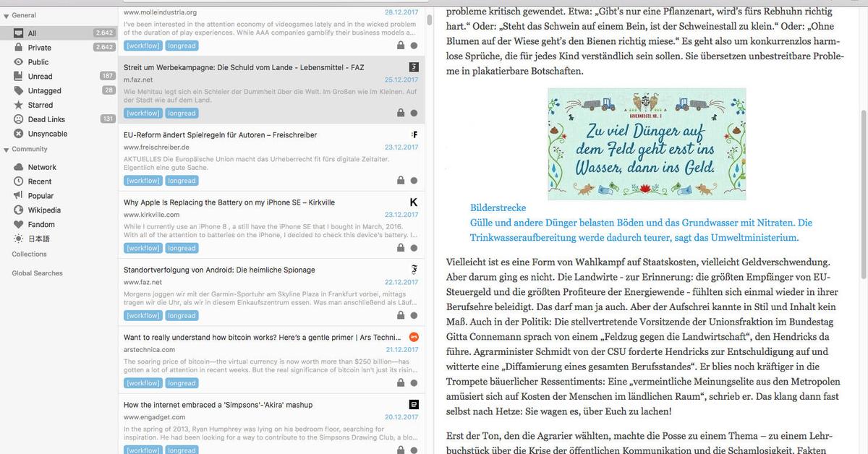Click the Untagged tag icon in sidebar
This screenshot has width=868, height=454.
tap(19, 91)
